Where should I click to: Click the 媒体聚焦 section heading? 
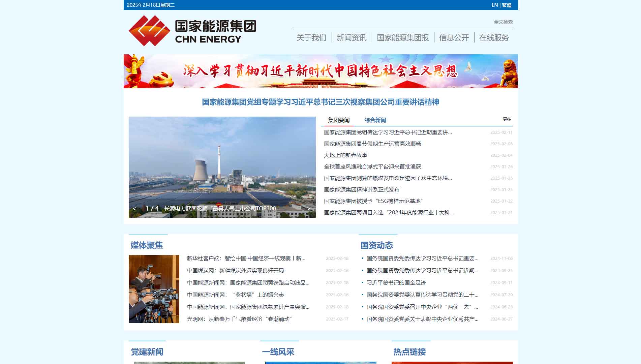[147, 245]
